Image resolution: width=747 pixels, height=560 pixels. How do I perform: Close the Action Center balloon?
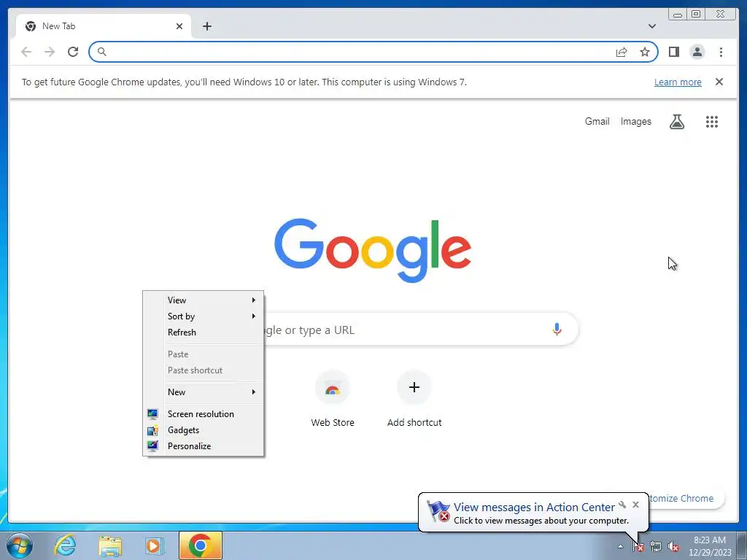(x=635, y=505)
